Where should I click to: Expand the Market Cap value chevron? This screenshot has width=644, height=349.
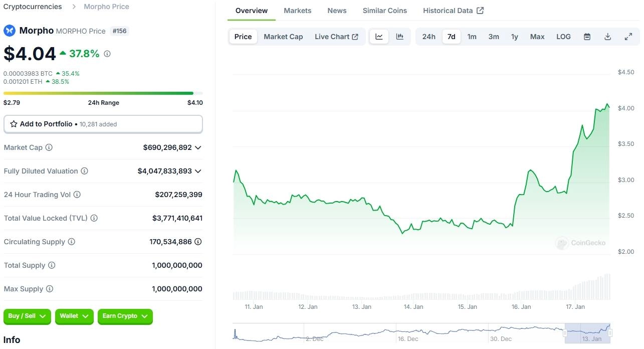click(x=198, y=147)
